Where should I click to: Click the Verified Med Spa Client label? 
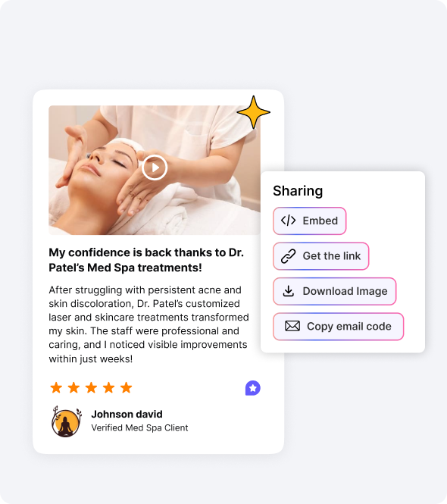point(139,427)
